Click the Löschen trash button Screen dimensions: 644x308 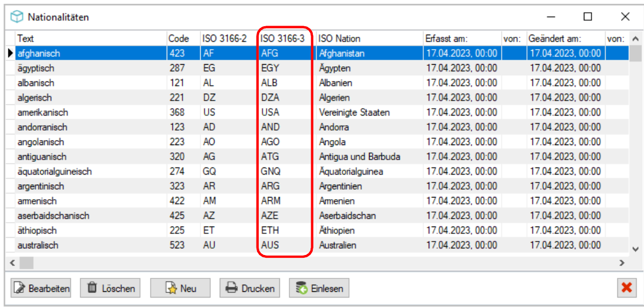point(110,288)
